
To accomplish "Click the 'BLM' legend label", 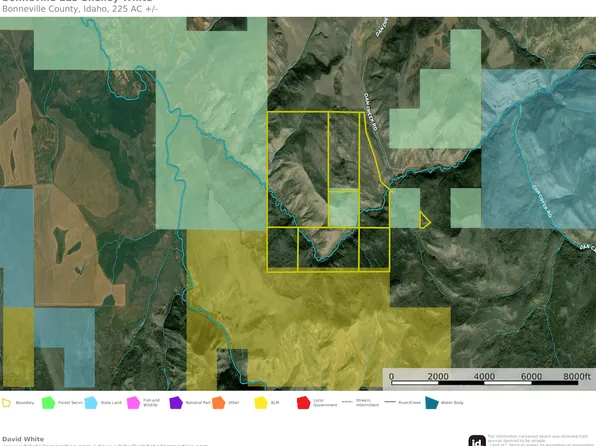I will tap(275, 403).
